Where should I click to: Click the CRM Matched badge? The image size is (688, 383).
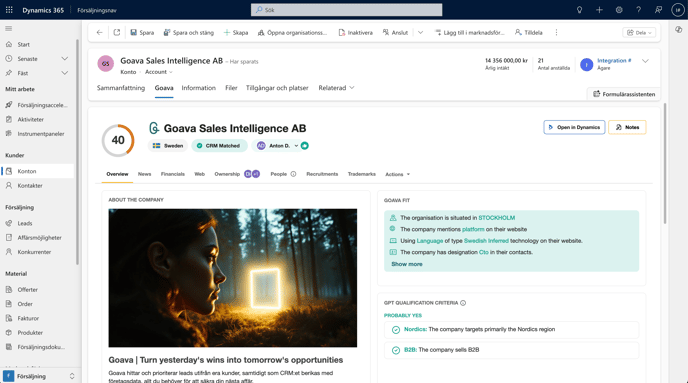coord(219,146)
